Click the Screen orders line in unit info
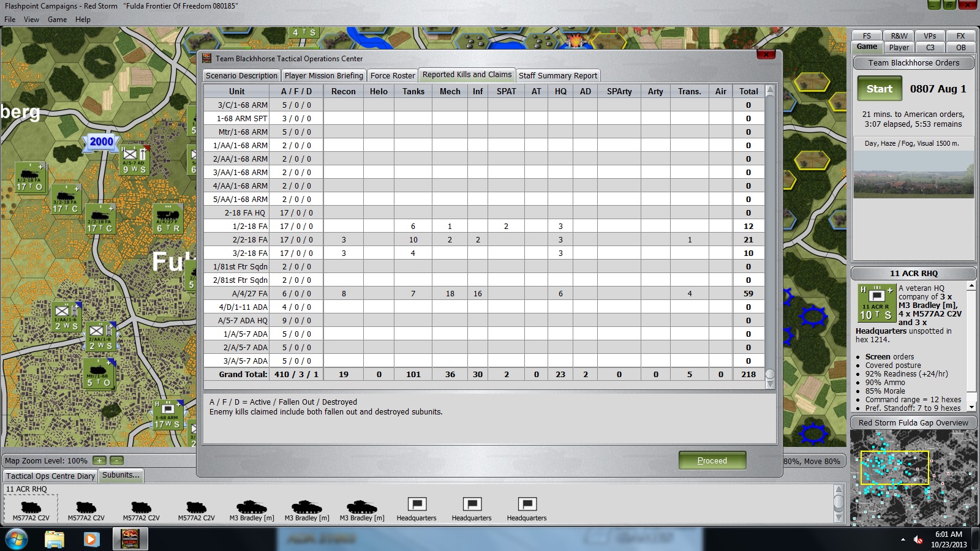The image size is (980, 551). [x=889, y=356]
